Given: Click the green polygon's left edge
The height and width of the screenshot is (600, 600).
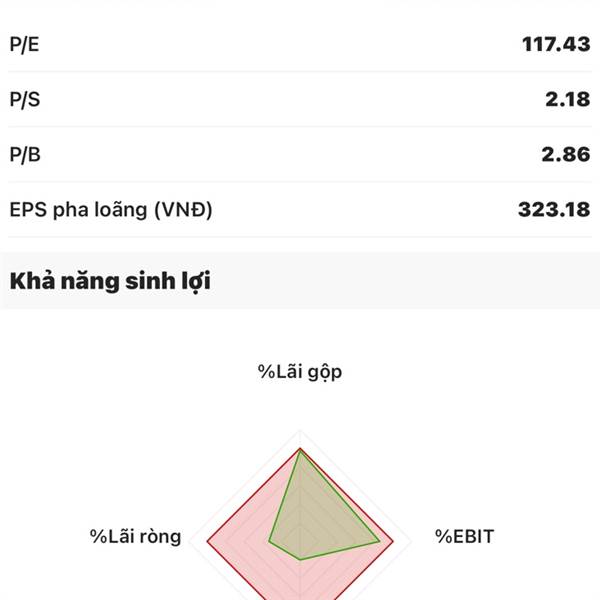Looking at the screenshot, I should click(286, 497).
